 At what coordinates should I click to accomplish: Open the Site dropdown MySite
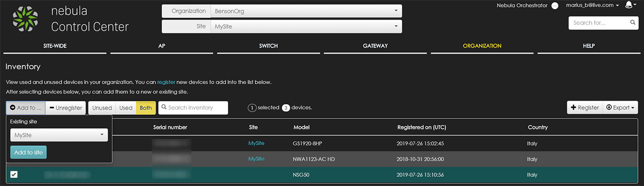click(x=306, y=26)
